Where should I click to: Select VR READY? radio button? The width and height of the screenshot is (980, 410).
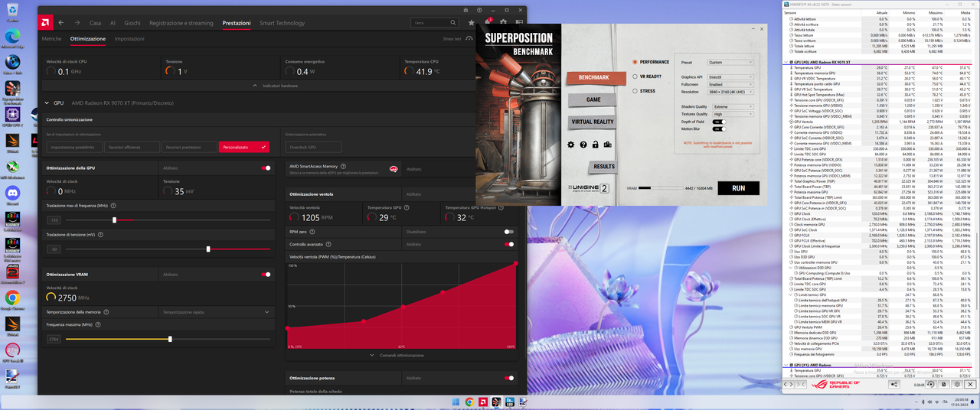[x=635, y=76]
